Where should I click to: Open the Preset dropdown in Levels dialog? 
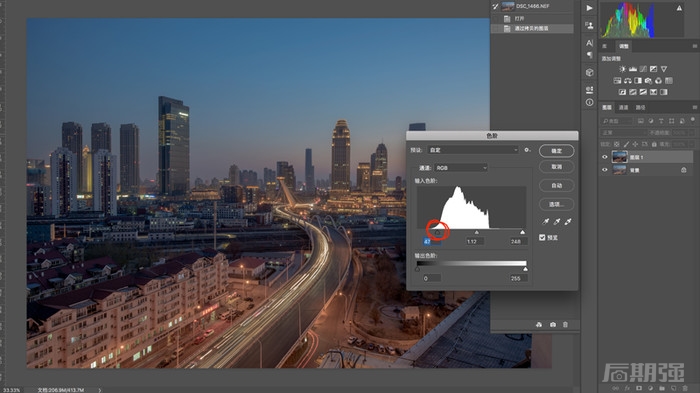point(473,150)
